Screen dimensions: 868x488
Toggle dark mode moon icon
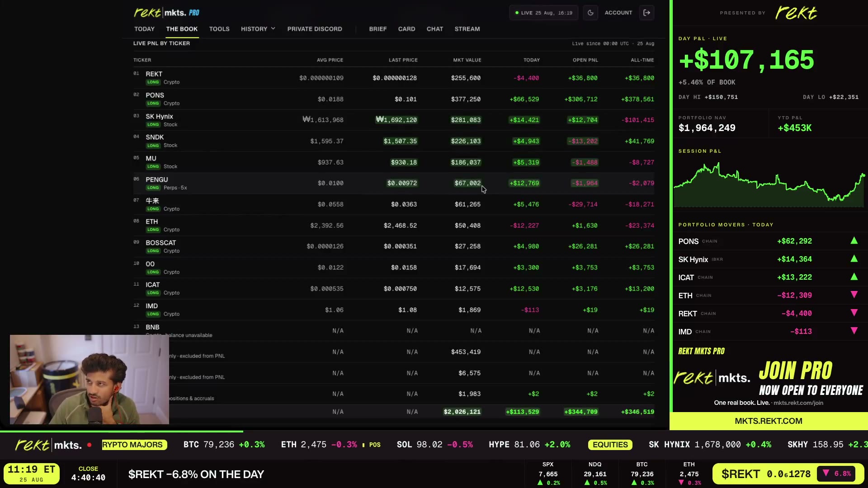[x=590, y=13]
